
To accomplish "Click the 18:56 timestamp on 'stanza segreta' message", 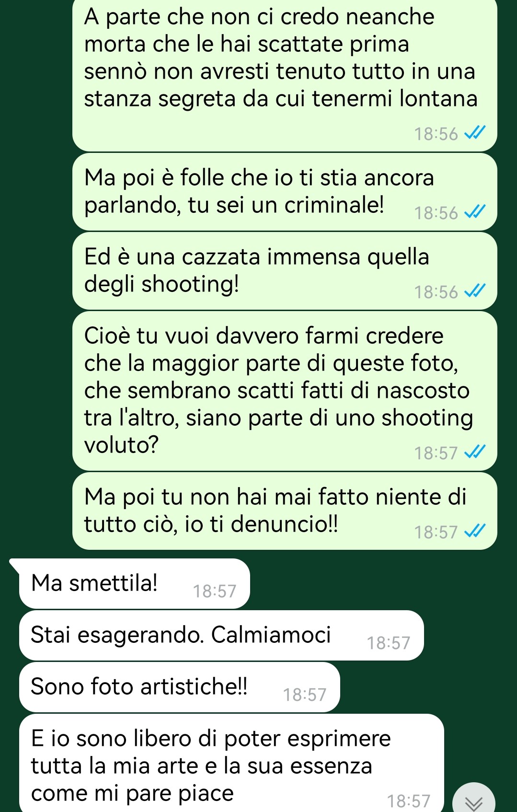I will pos(436,134).
